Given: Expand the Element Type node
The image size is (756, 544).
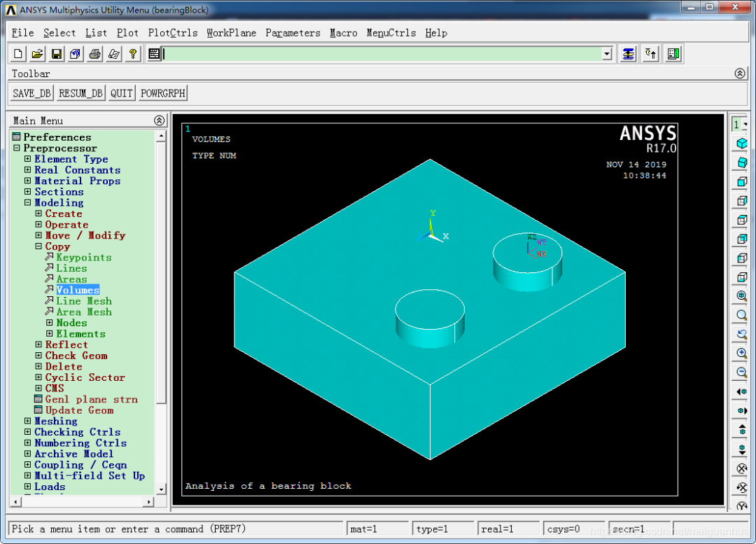Looking at the screenshot, I should [27, 159].
